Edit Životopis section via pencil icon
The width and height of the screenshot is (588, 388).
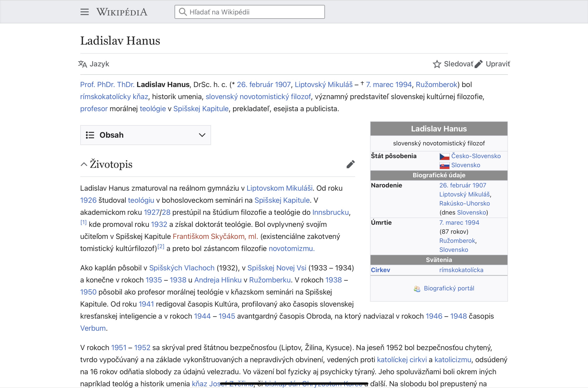[350, 164]
